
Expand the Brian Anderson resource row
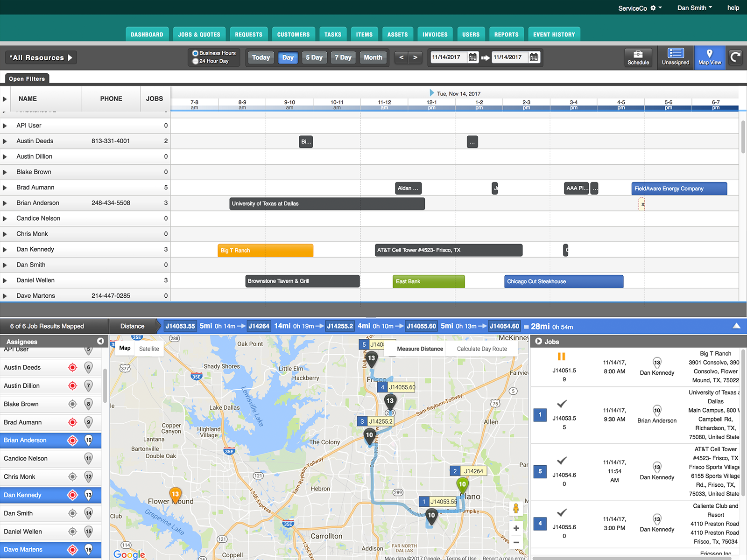(x=5, y=203)
